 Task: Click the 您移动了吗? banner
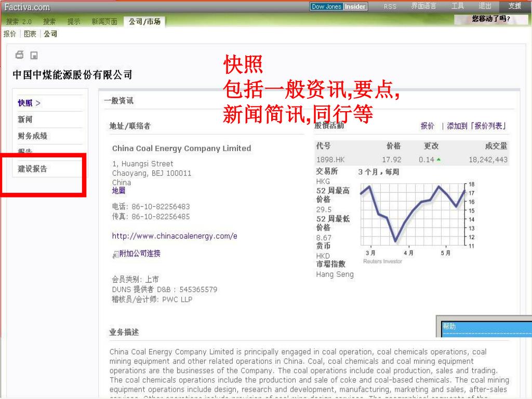(x=491, y=19)
